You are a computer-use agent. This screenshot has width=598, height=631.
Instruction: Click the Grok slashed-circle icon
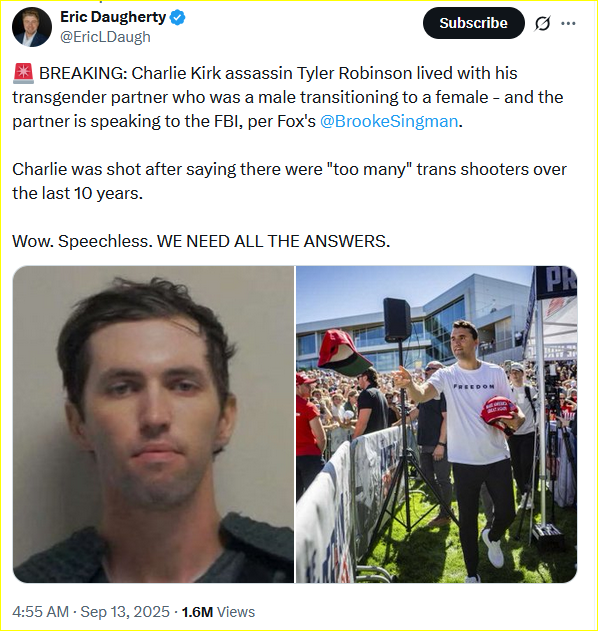[x=542, y=23]
